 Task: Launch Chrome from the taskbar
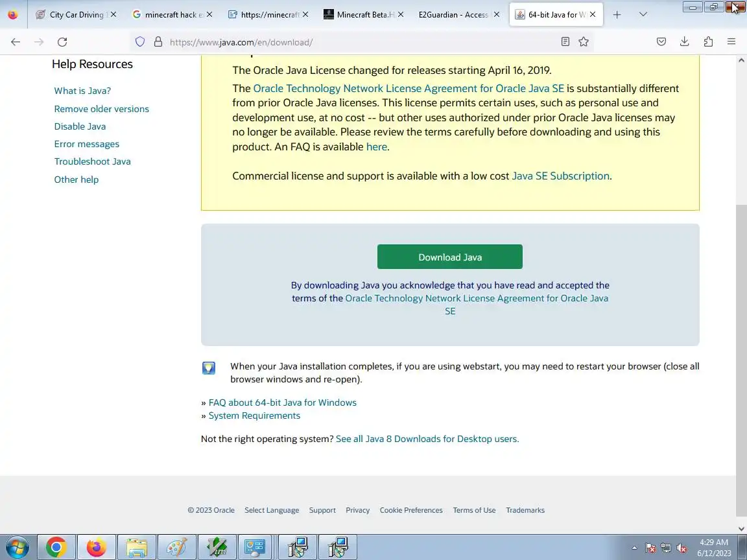[56, 548]
